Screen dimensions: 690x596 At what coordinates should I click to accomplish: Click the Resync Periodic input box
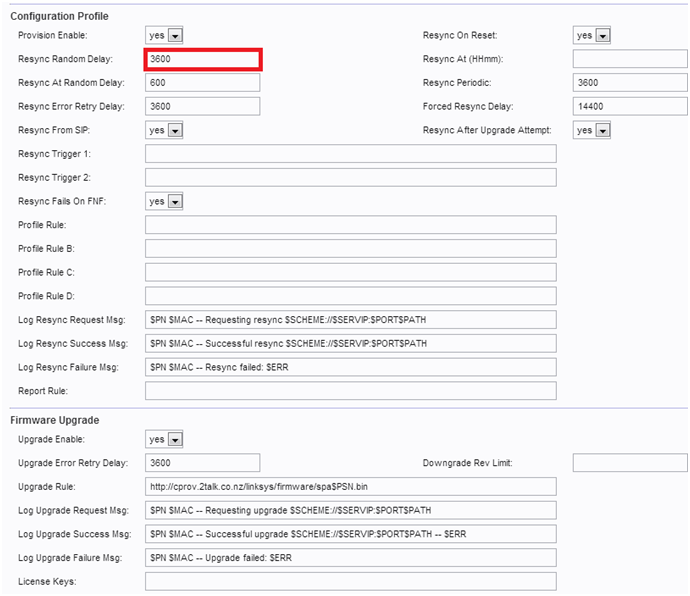(x=630, y=83)
